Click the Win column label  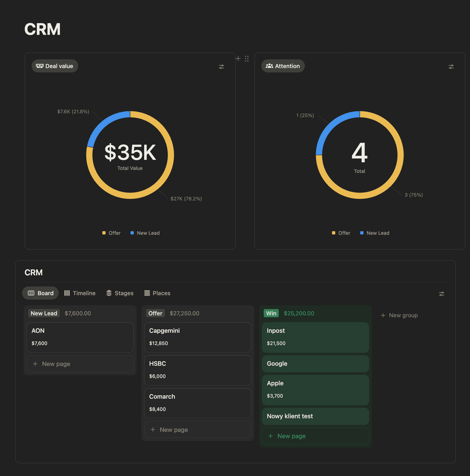point(271,313)
